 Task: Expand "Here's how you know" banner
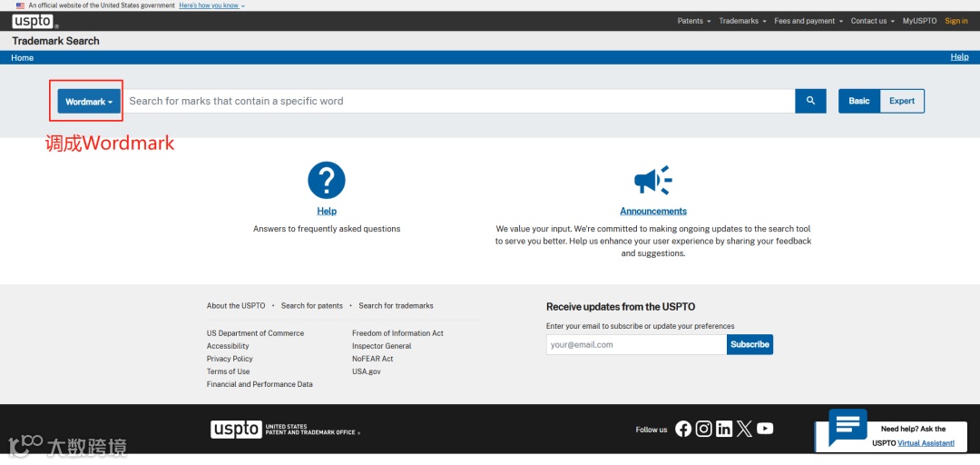click(x=211, y=5)
